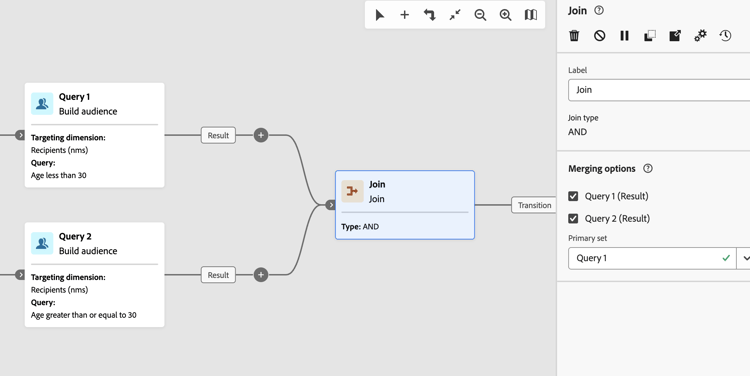750x376 pixels.
Task: Click the Merging options heading
Action: click(x=602, y=168)
